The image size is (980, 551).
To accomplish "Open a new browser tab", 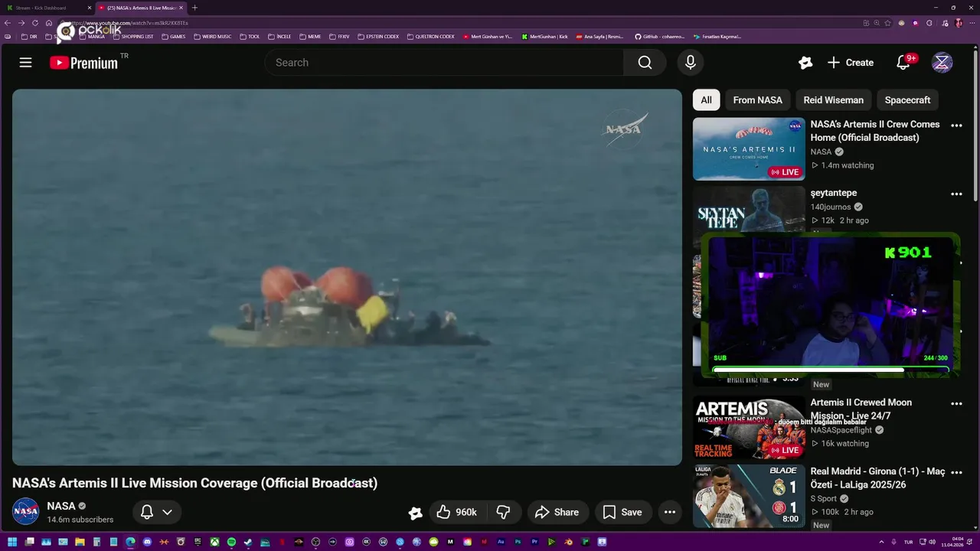I will [x=194, y=8].
